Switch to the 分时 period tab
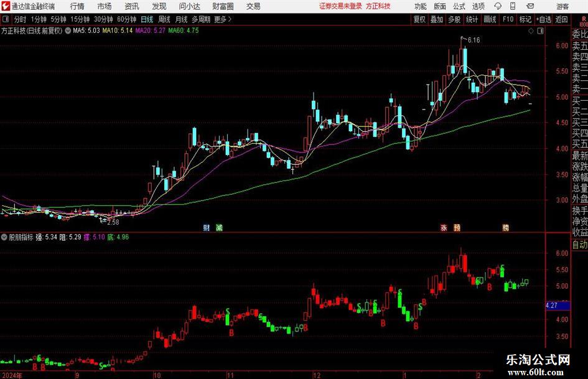 (20, 19)
